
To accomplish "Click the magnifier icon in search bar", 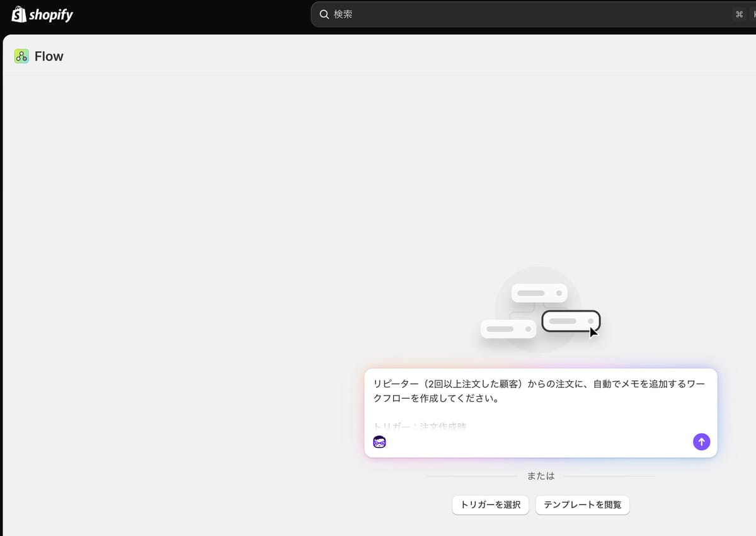I will pyautogui.click(x=324, y=14).
